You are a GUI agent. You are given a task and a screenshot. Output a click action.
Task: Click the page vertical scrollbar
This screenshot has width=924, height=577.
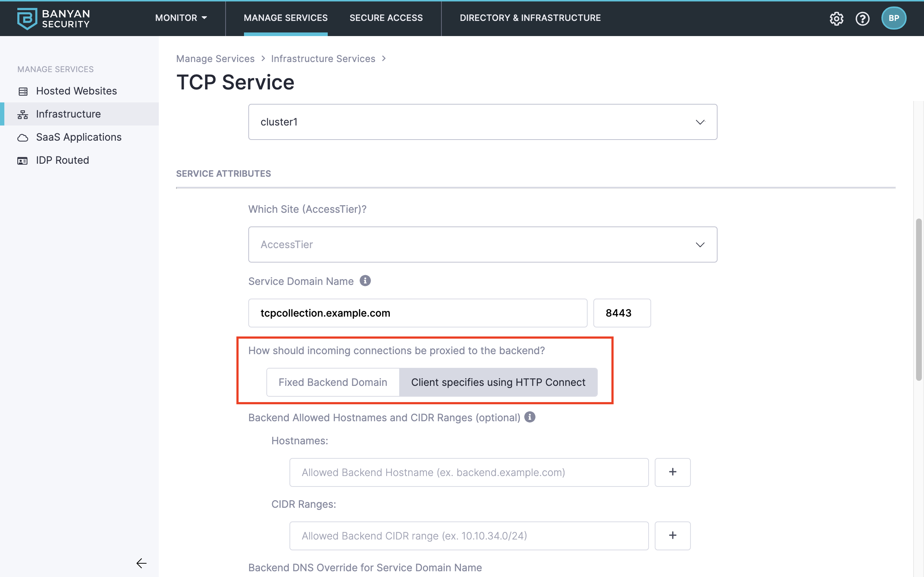click(919, 300)
